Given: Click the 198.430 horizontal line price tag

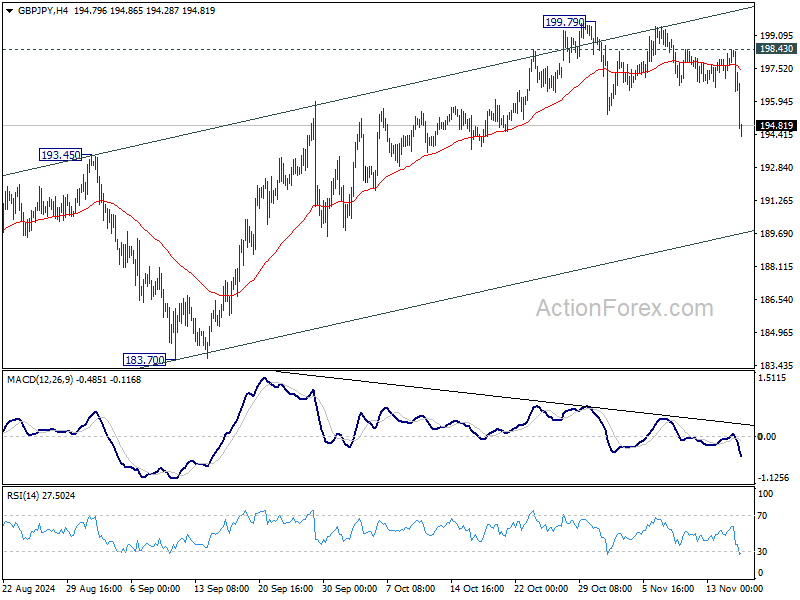Looking at the screenshot, I should tap(776, 48).
